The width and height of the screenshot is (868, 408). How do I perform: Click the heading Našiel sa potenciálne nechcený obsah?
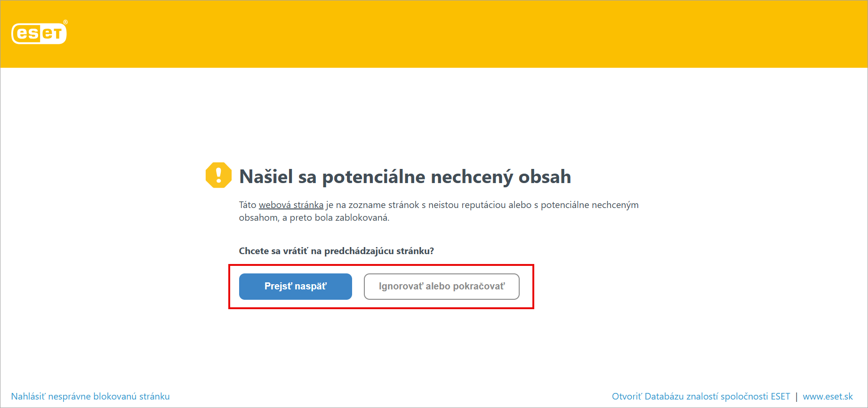(405, 177)
